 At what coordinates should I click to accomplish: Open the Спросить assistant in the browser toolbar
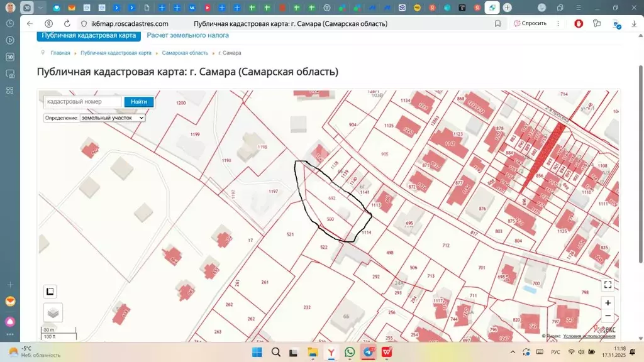[534, 23]
